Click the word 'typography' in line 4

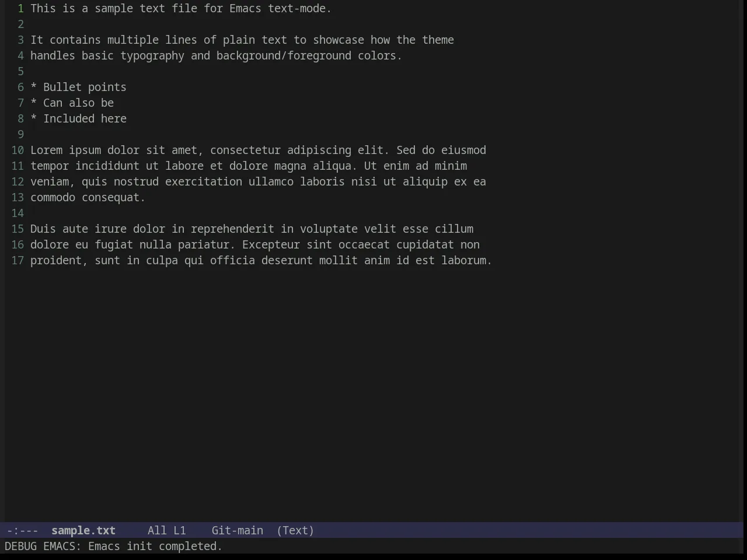coord(152,55)
